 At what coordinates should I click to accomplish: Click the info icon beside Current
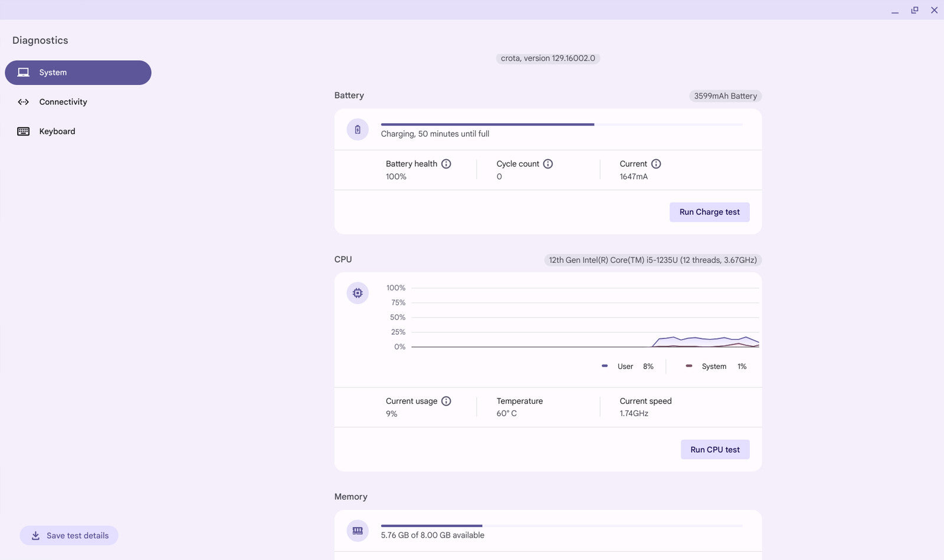click(656, 164)
